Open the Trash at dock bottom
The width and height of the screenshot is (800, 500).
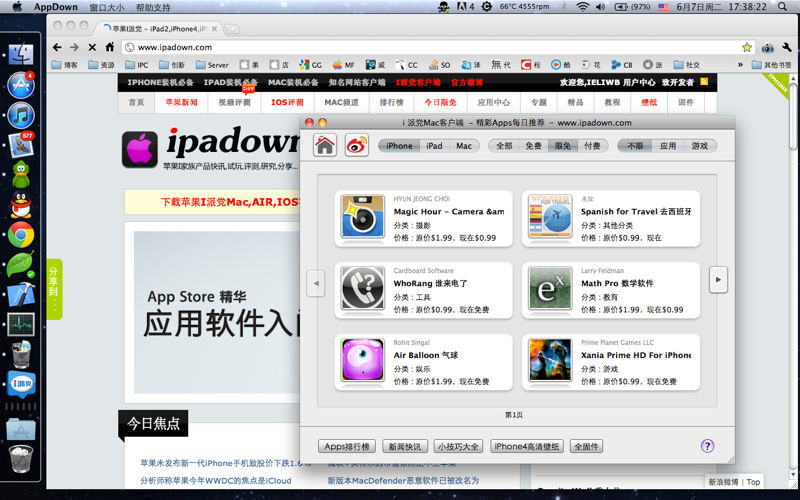tap(21, 459)
